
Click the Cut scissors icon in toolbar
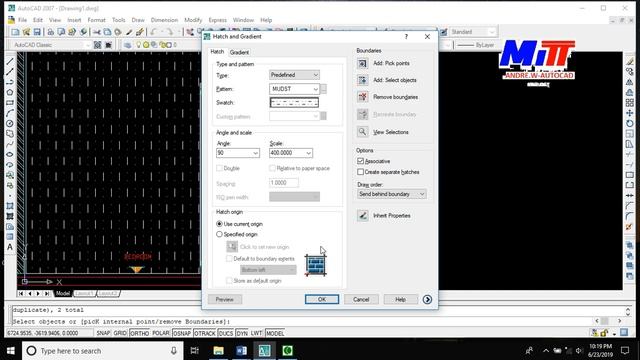(x=97, y=32)
